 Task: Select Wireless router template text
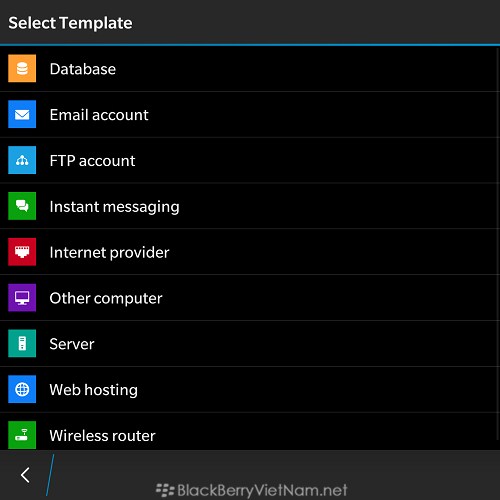103,436
